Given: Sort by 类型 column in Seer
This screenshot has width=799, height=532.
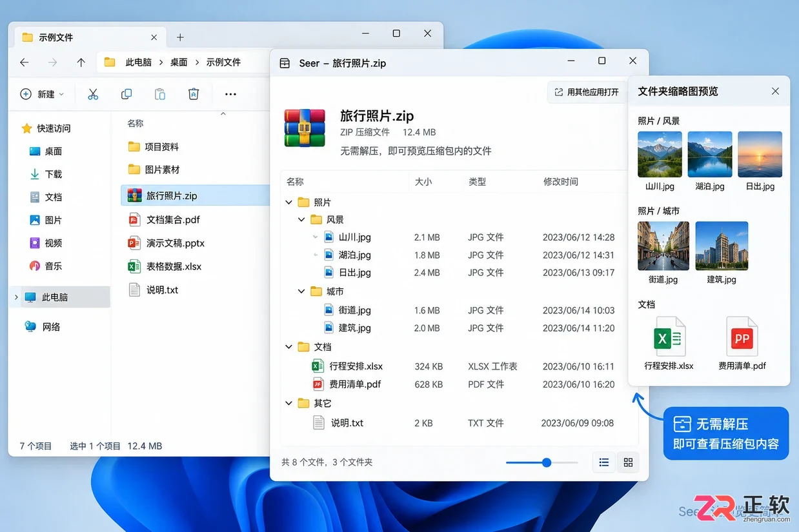Looking at the screenshot, I should 477,182.
